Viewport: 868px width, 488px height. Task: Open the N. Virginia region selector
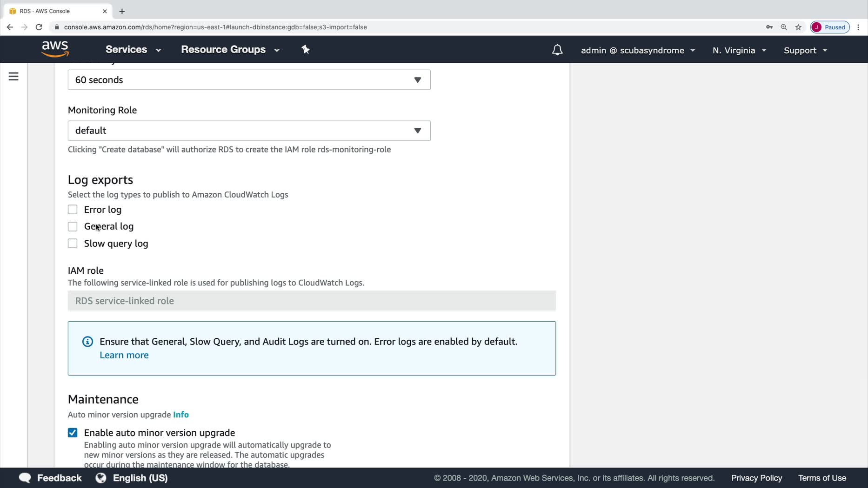pos(740,50)
